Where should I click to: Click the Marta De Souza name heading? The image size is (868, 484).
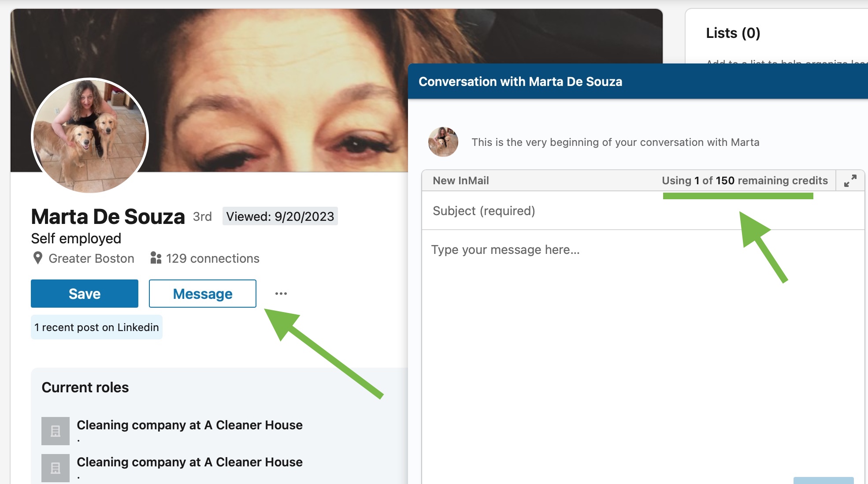(x=108, y=216)
